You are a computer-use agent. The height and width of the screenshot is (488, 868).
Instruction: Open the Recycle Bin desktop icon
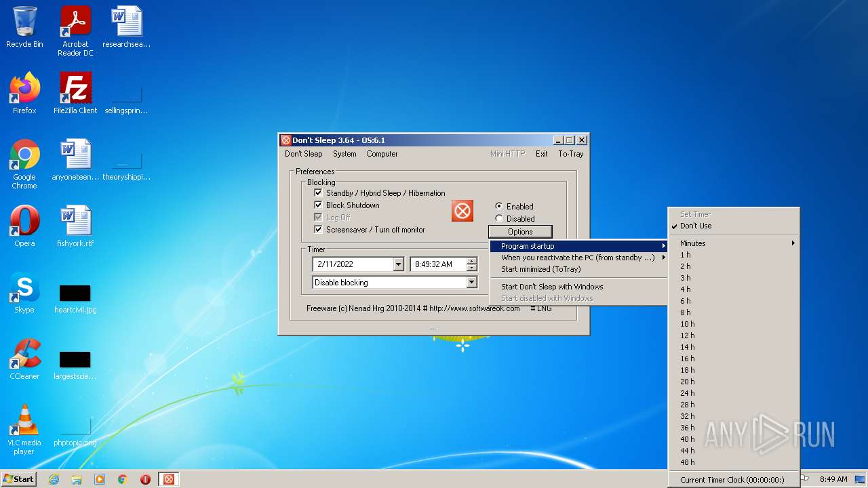click(24, 28)
